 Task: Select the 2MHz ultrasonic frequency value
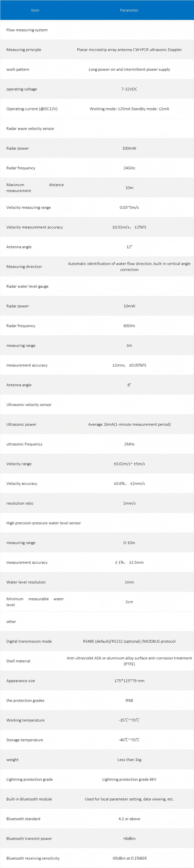pos(129,444)
